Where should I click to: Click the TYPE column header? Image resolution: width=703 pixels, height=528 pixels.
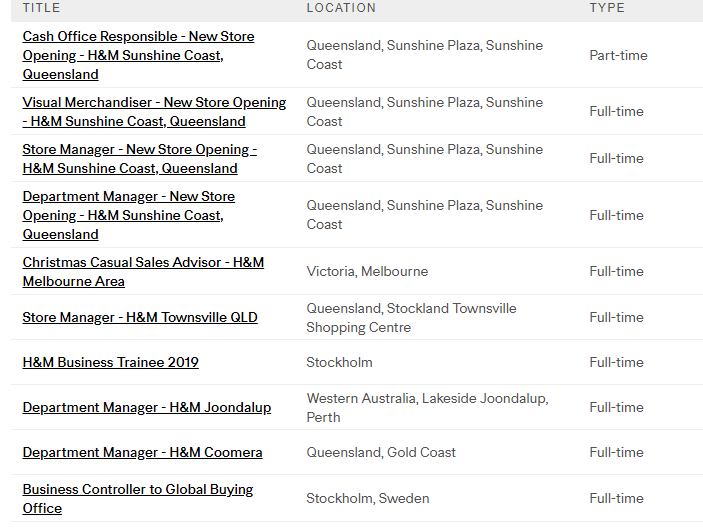tap(606, 8)
